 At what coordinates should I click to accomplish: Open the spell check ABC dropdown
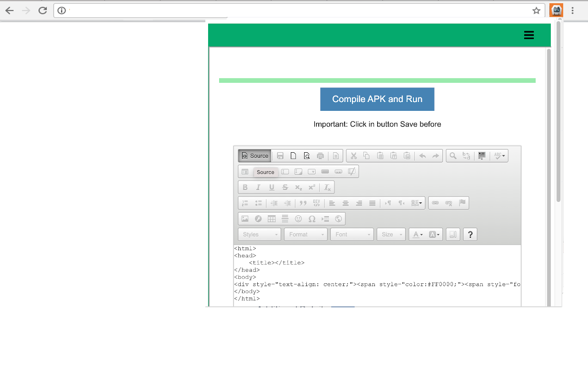[499, 156]
